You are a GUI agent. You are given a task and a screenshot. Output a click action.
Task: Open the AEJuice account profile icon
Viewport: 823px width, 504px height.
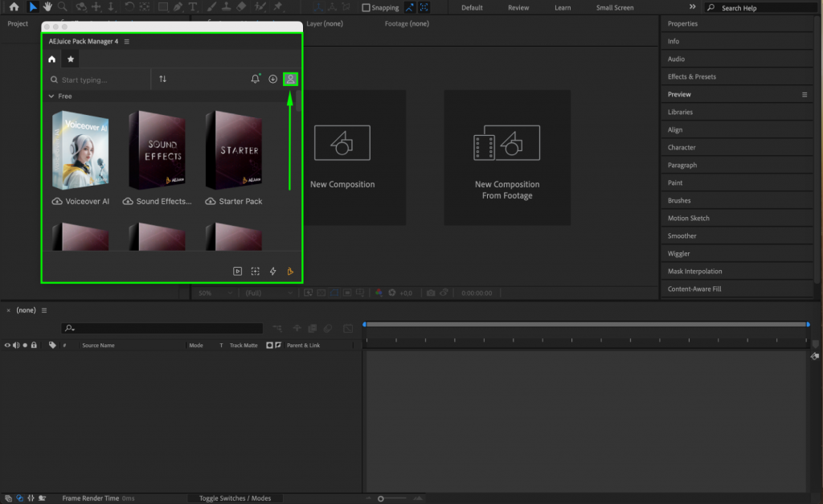(x=289, y=79)
